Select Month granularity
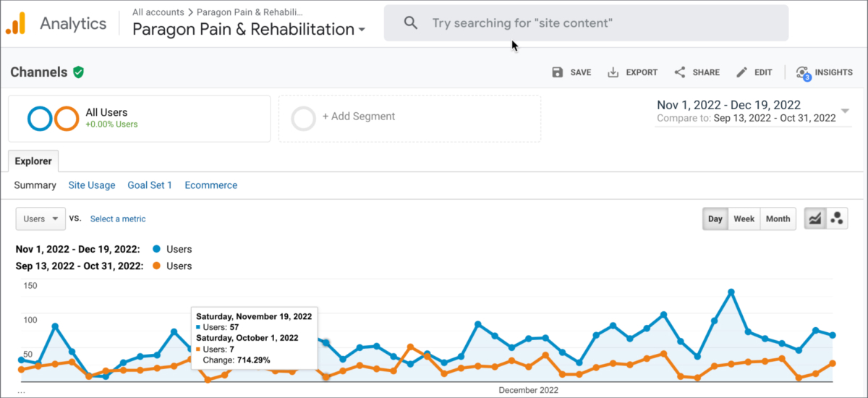The height and width of the screenshot is (398, 868). pos(778,219)
